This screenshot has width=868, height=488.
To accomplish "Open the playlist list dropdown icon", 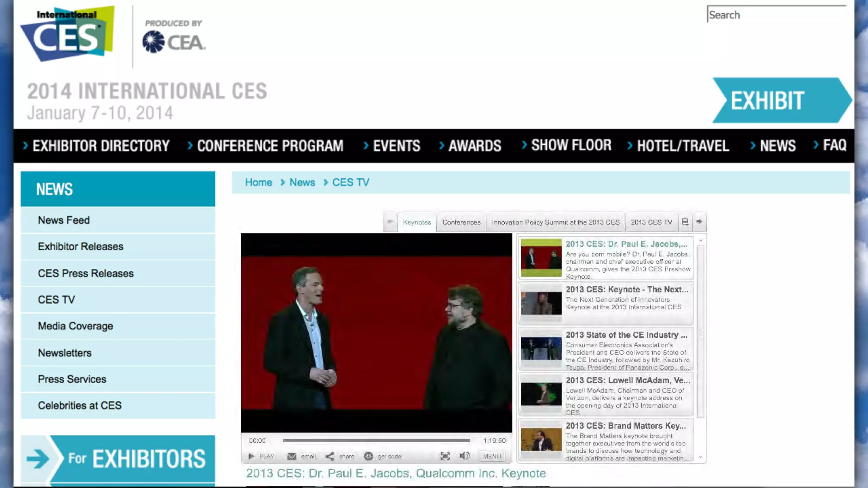I will [685, 222].
